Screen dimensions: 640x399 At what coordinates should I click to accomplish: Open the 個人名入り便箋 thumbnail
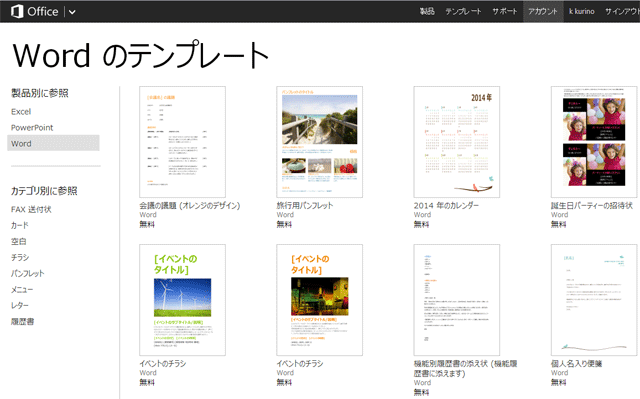point(594,300)
